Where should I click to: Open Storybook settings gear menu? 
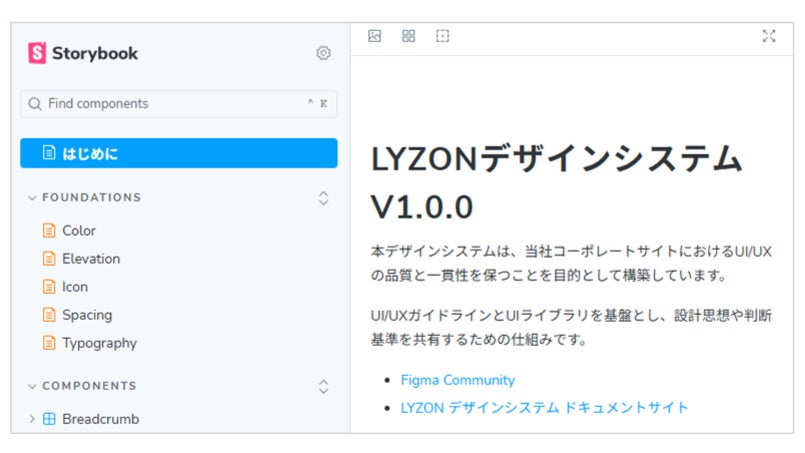[x=323, y=53]
